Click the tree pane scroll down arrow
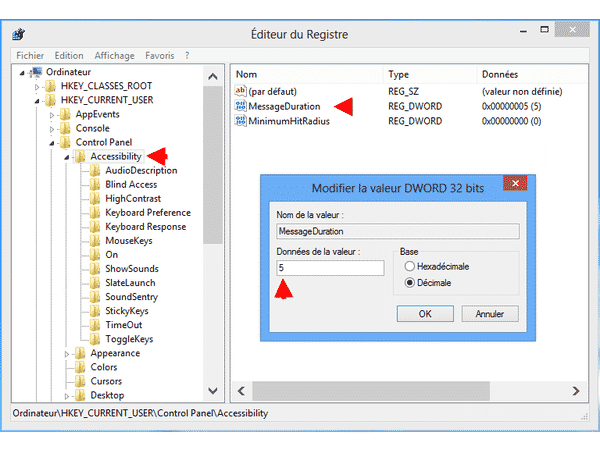Screen dimensions: 600x450 [213, 391]
